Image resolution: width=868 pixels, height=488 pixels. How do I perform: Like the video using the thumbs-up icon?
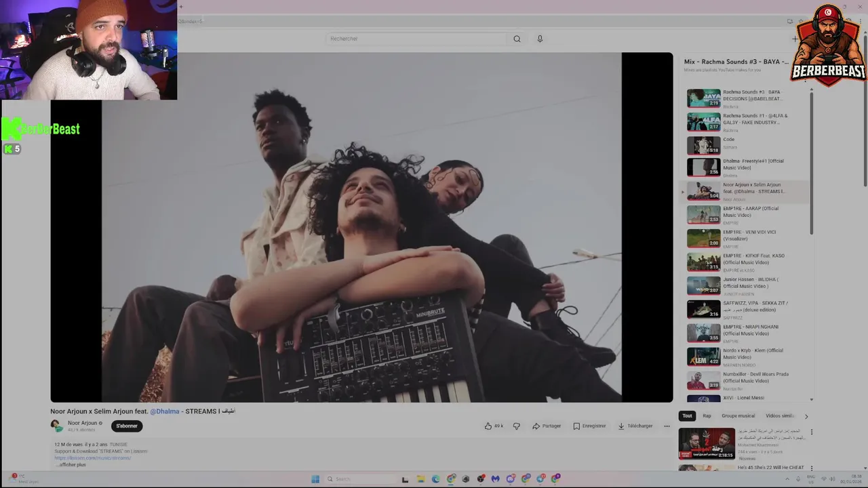click(488, 426)
